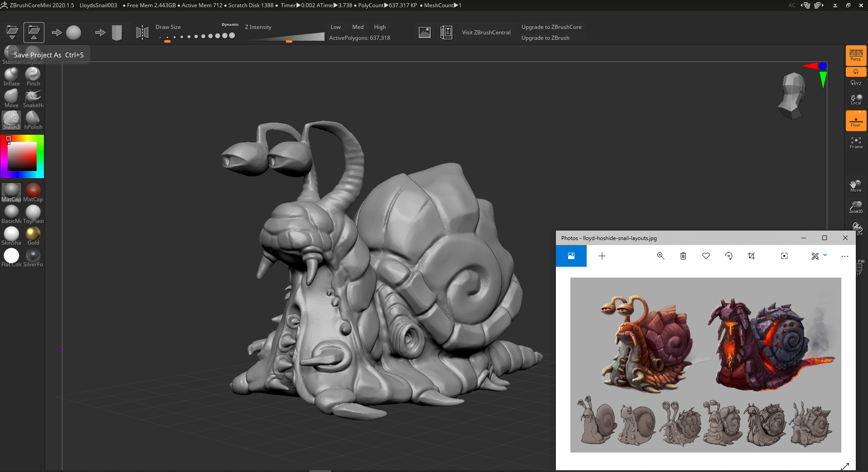The height and width of the screenshot is (472, 868).
Task: Choose the SnakeHook brush
Action: click(x=33, y=98)
